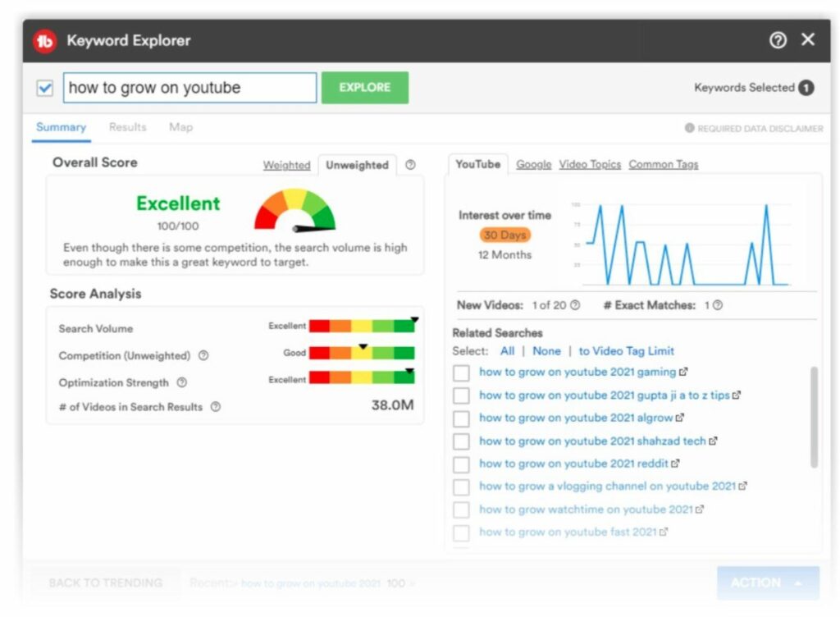The width and height of the screenshot is (840, 617).
Task: Select the Weighted score tab
Action: pyautogui.click(x=286, y=165)
